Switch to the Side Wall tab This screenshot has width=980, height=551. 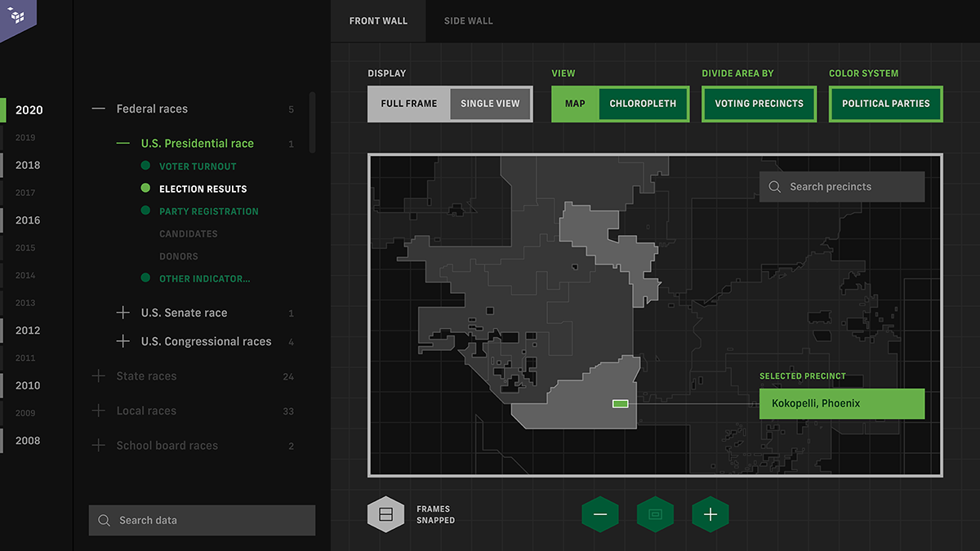468,20
